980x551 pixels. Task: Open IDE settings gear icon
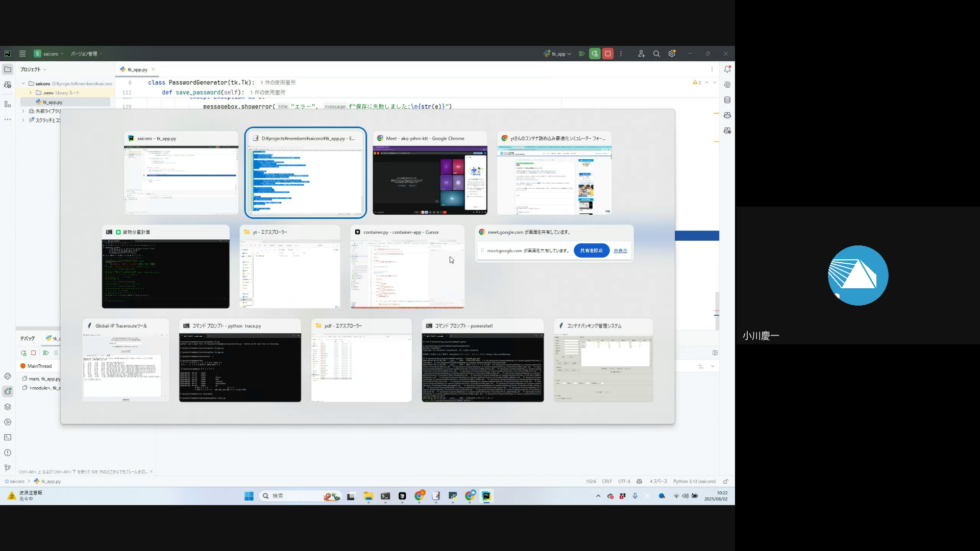672,54
